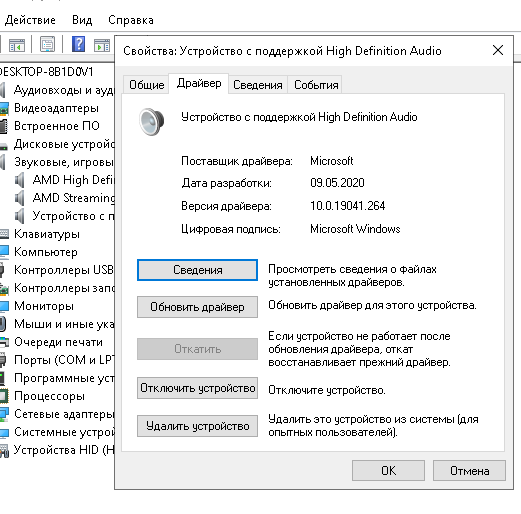The image size is (521, 514).
Task: Switch to the Общие tab
Action: point(146,85)
